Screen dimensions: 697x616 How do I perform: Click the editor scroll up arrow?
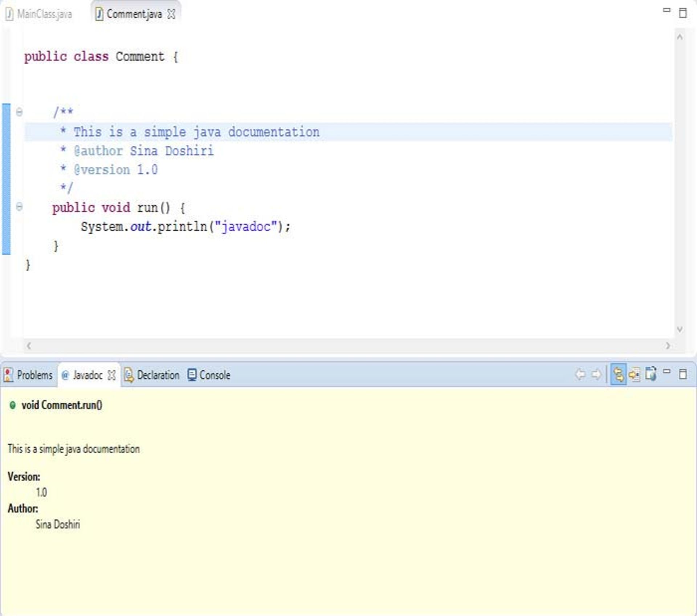tap(680, 37)
